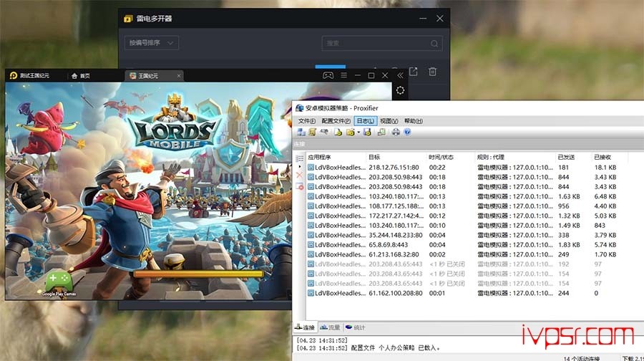The image size is (644, 361).
Task: Switch to the 连接 tab
Action: coord(305,327)
